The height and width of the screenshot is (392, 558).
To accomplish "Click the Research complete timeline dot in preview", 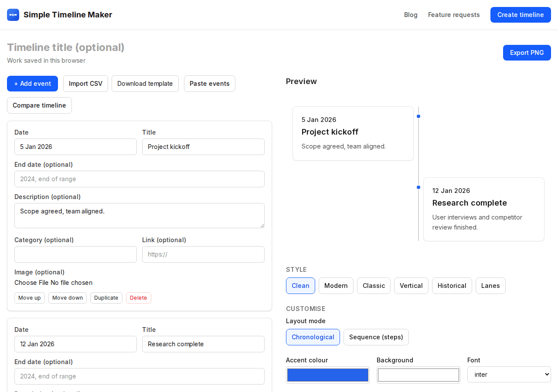I will 418,187.
